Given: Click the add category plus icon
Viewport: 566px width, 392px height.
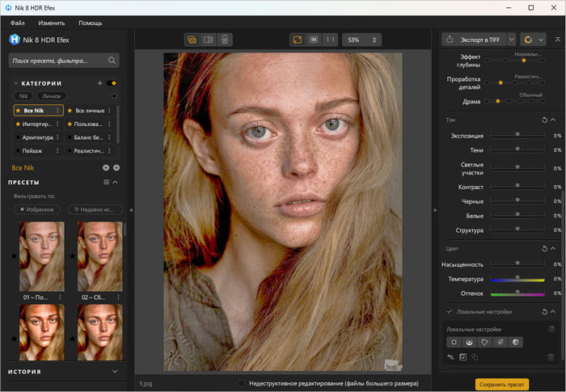Looking at the screenshot, I should coord(99,83).
